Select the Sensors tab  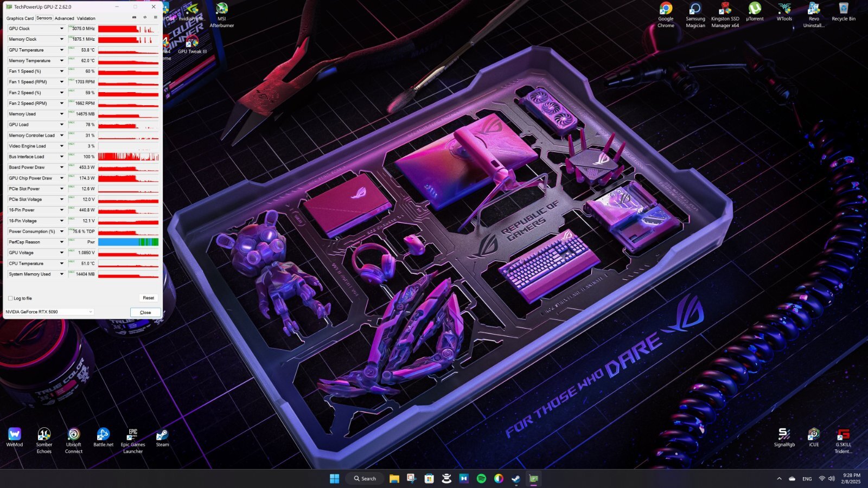click(44, 18)
